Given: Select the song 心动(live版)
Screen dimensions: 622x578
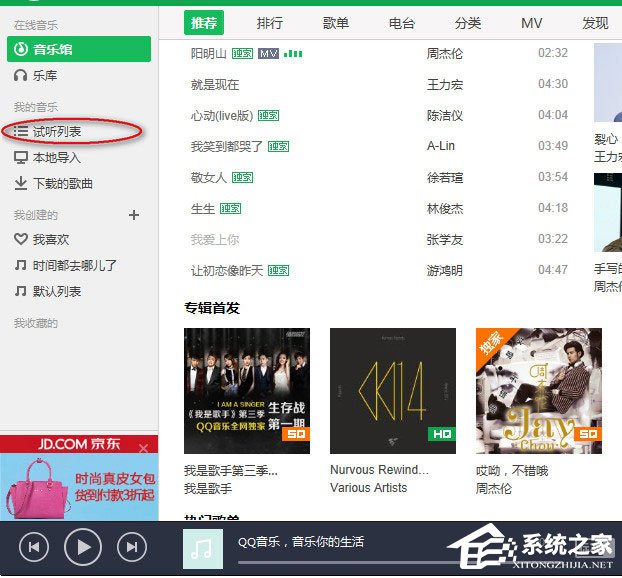Looking at the screenshot, I should coord(222,115).
